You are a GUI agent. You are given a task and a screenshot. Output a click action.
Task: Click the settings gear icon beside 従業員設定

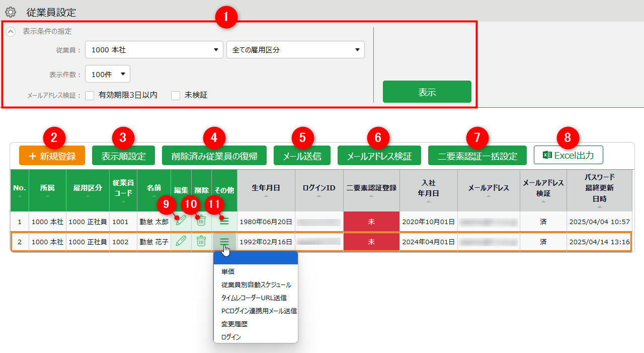click(11, 12)
